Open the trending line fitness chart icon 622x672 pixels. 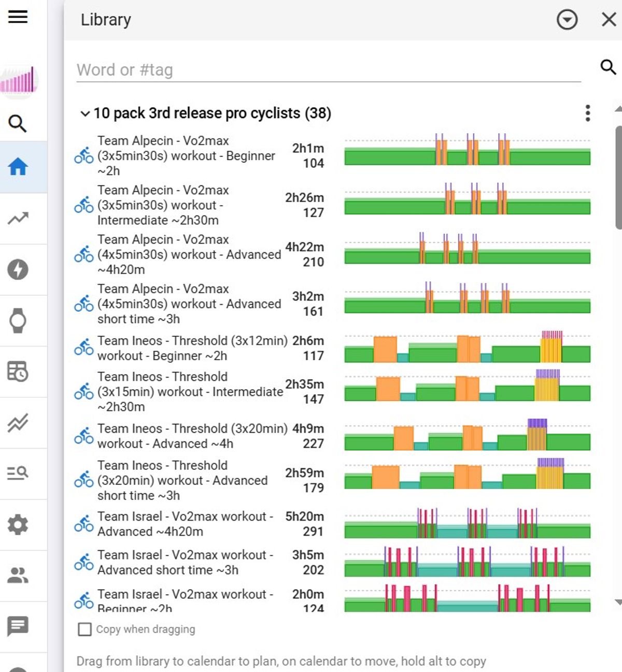point(18,218)
